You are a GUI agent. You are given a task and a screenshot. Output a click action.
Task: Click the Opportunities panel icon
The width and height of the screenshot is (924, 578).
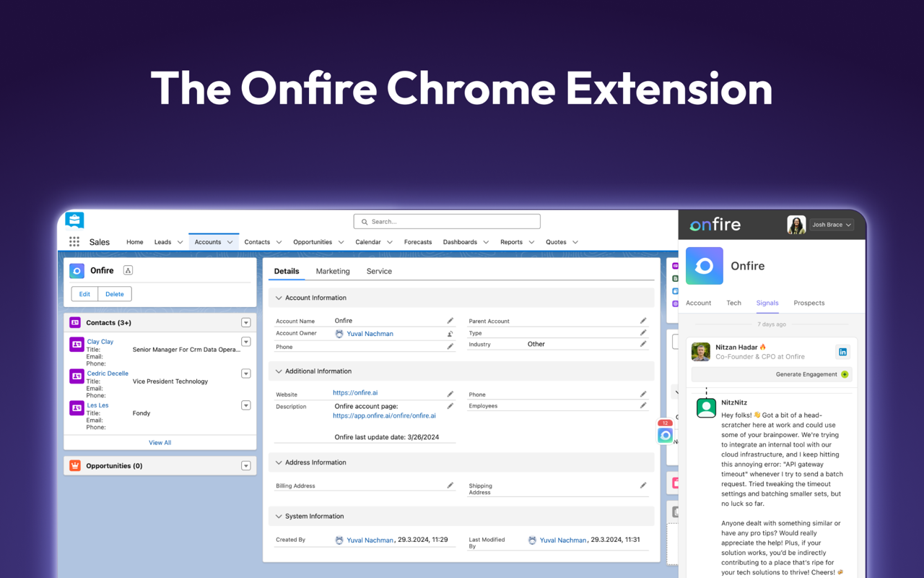75,465
